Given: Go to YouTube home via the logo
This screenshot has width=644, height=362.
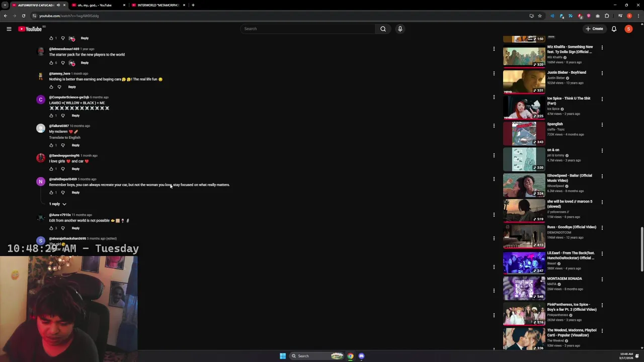Looking at the screenshot, I should [x=30, y=29].
